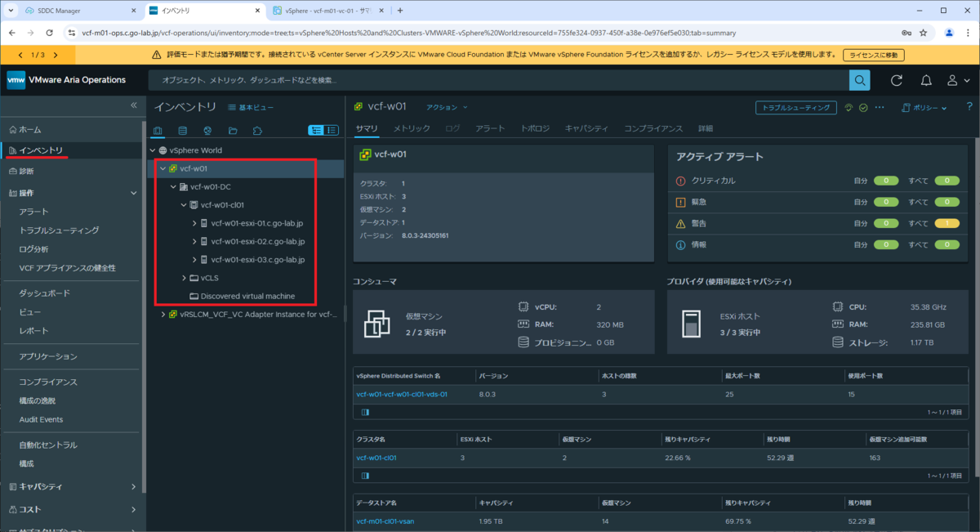Open the help question mark
Viewport: 980px width, 532px height.
coord(969,107)
